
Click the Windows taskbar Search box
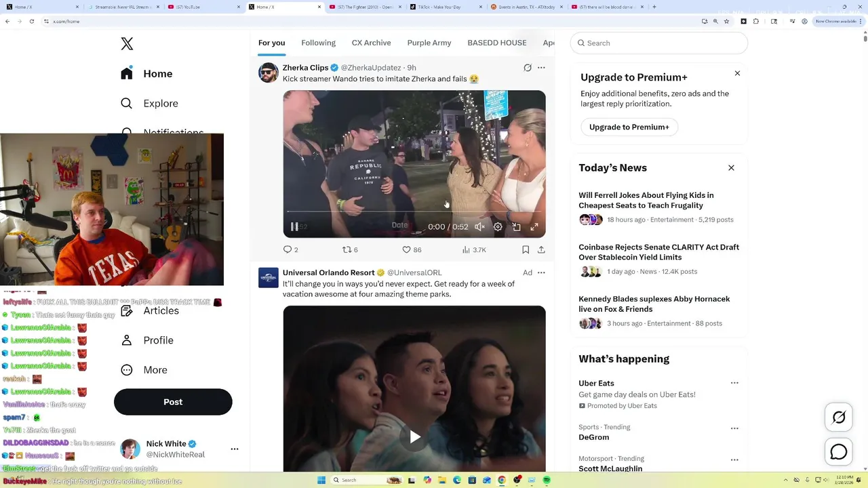click(366, 480)
